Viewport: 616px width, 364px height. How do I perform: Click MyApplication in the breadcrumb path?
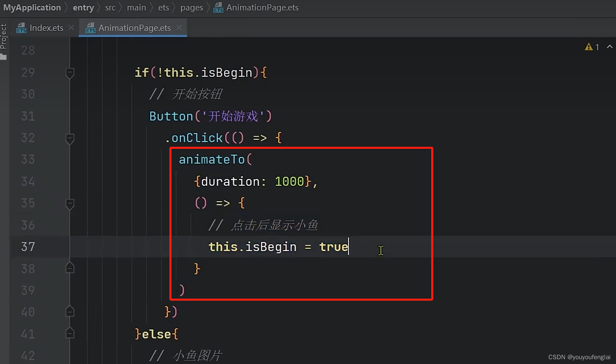32,7
